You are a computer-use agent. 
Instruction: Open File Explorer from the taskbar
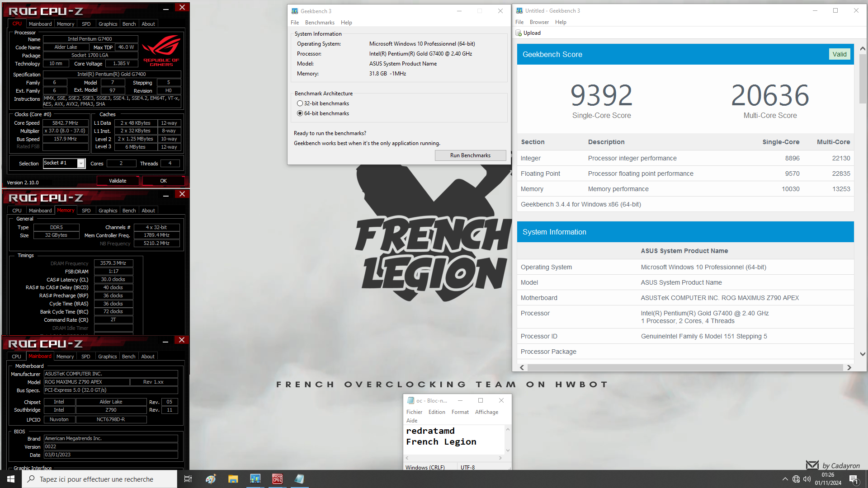[x=233, y=479]
